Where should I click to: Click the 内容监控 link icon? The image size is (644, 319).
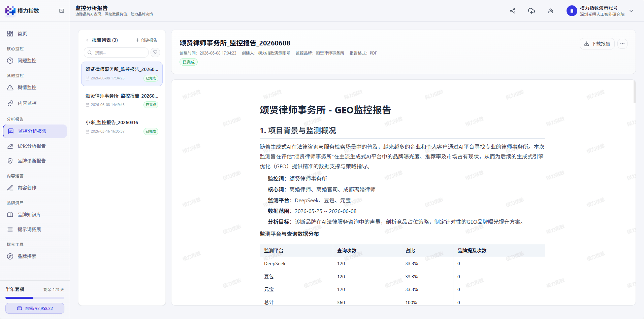coord(10,103)
